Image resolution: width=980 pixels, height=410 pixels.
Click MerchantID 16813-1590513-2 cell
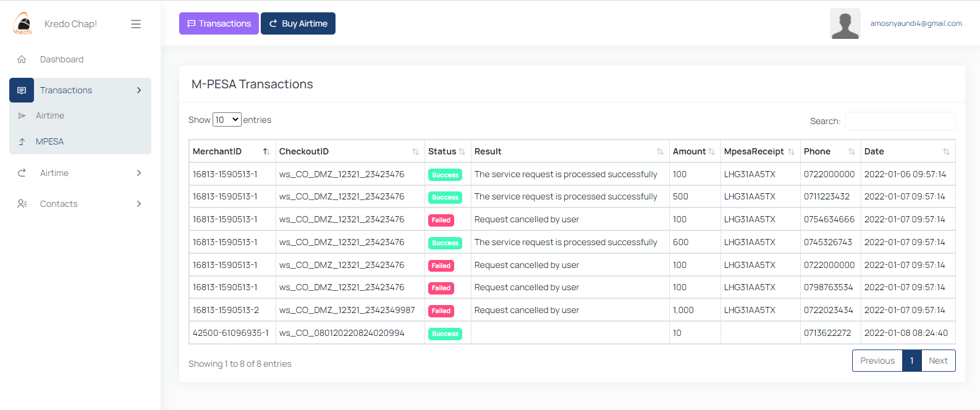[x=232, y=310]
